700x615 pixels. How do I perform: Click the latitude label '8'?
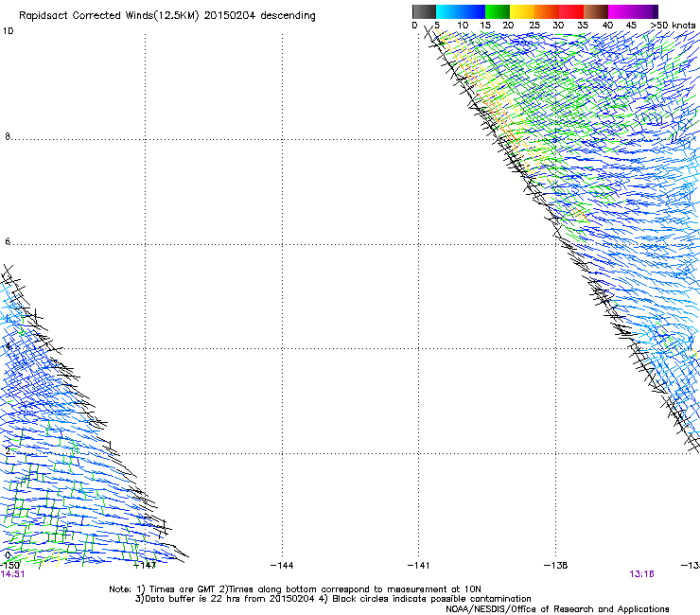pyautogui.click(x=8, y=136)
